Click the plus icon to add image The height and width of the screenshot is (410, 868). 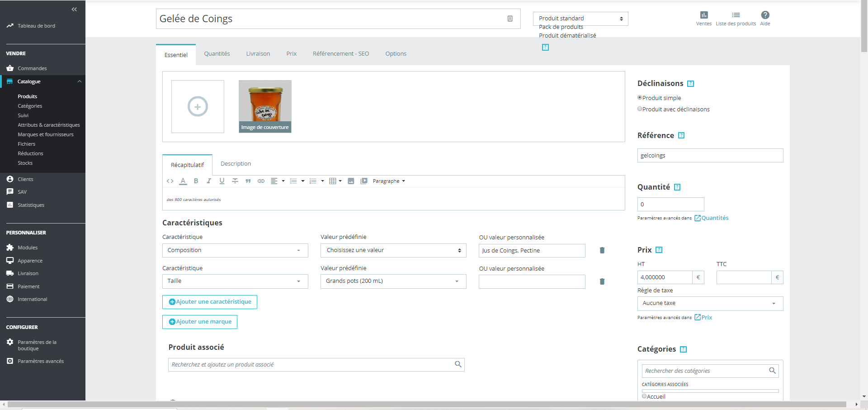click(198, 106)
